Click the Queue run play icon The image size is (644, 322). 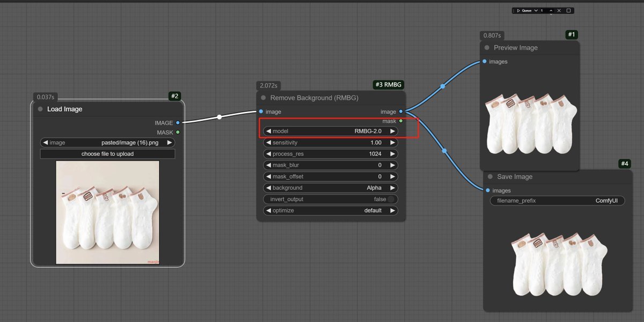click(519, 10)
